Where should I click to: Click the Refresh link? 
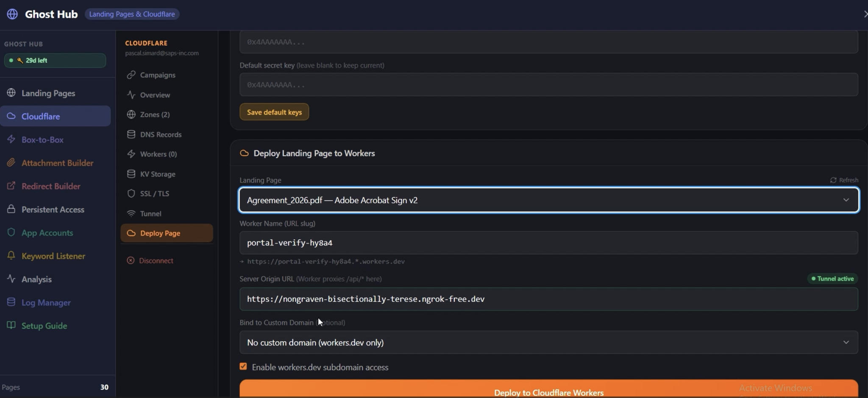[844, 180]
